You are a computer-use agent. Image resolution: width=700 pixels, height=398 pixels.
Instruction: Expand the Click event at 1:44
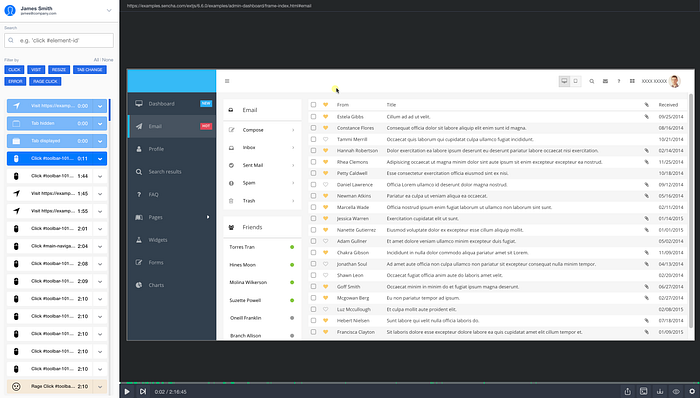tap(100, 176)
